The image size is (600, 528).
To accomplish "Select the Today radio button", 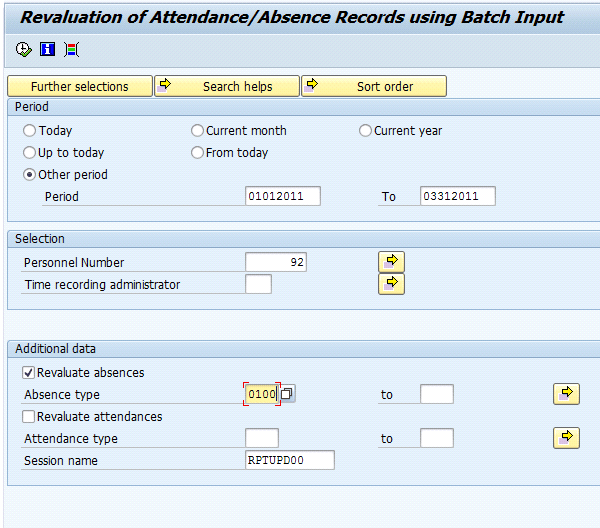I will pos(30,131).
